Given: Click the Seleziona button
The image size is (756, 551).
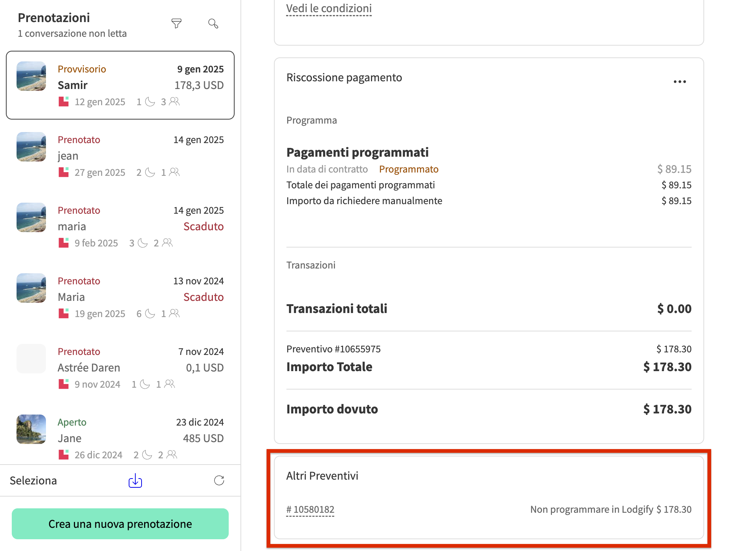Looking at the screenshot, I should click(33, 480).
